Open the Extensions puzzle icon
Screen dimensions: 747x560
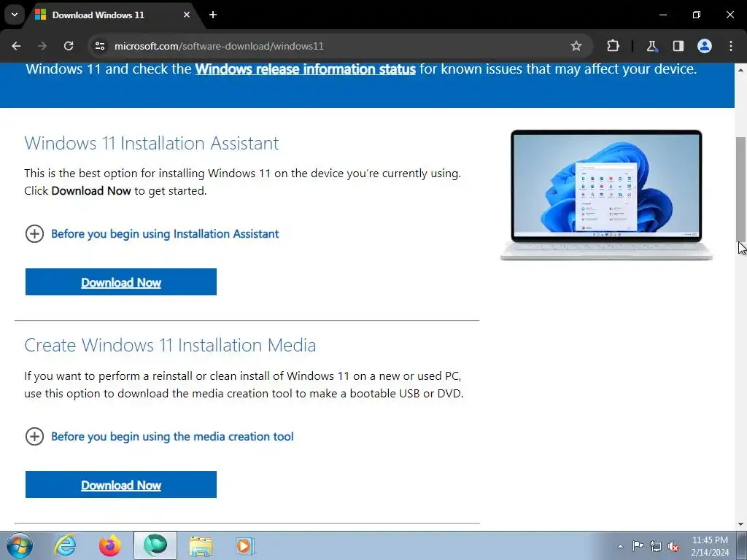(x=613, y=46)
